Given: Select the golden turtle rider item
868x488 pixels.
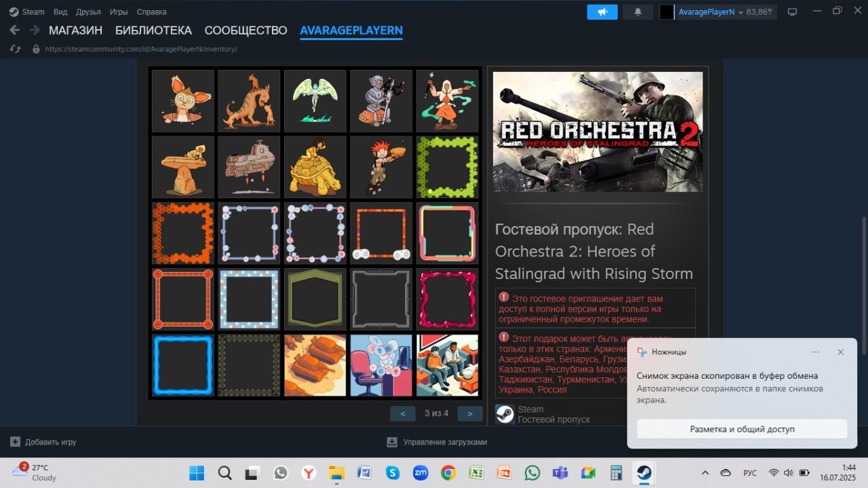Looking at the screenshot, I should pyautogui.click(x=315, y=167).
